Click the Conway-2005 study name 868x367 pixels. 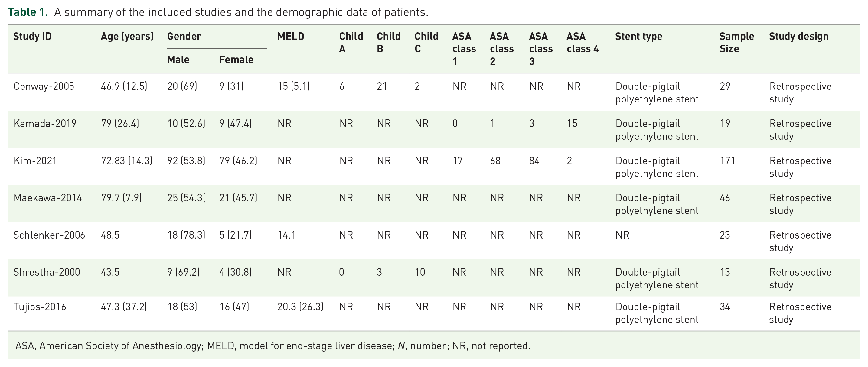[44, 86]
